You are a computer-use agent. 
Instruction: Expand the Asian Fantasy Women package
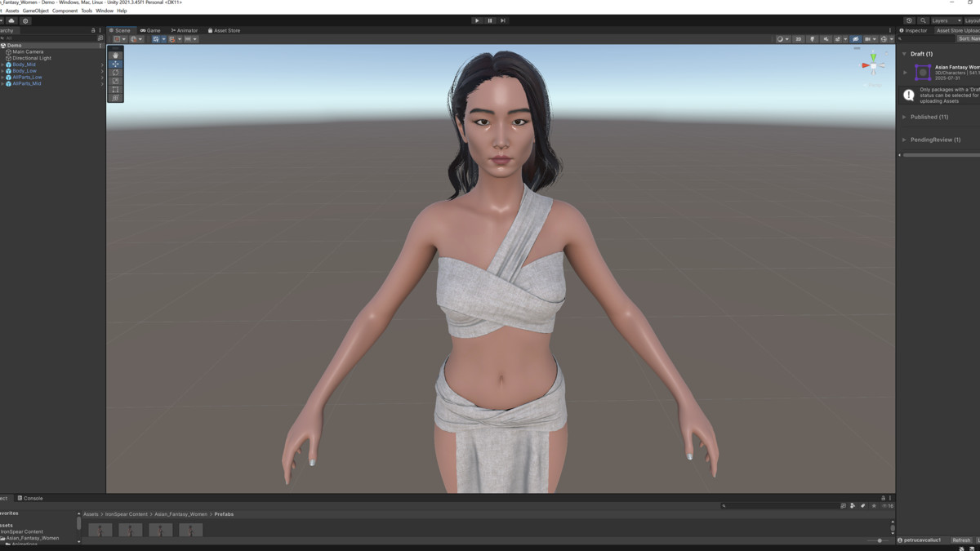905,73
